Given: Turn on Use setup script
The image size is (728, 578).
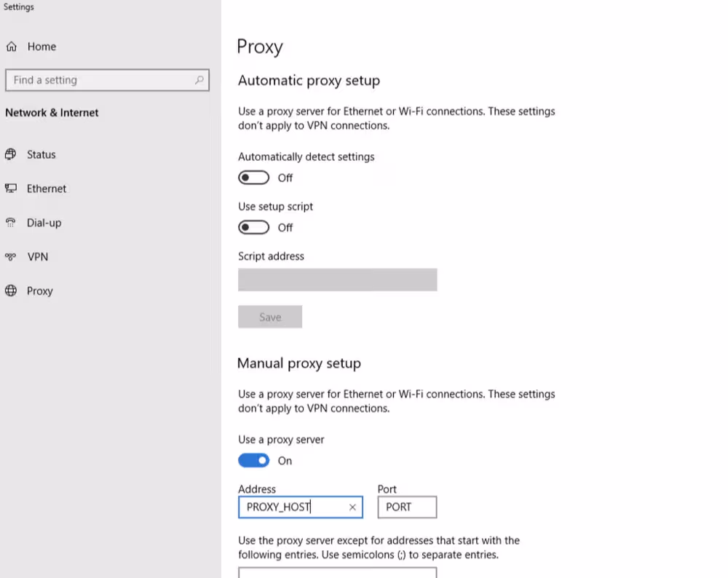Looking at the screenshot, I should click(253, 227).
